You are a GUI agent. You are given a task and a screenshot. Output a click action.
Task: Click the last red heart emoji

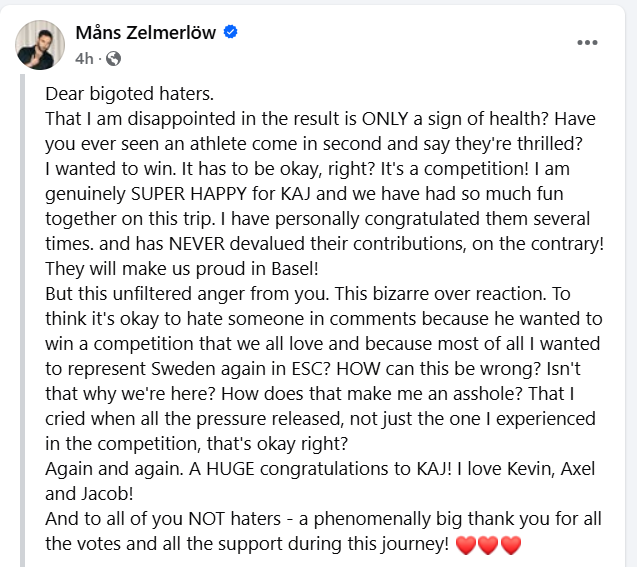coord(511,545)
